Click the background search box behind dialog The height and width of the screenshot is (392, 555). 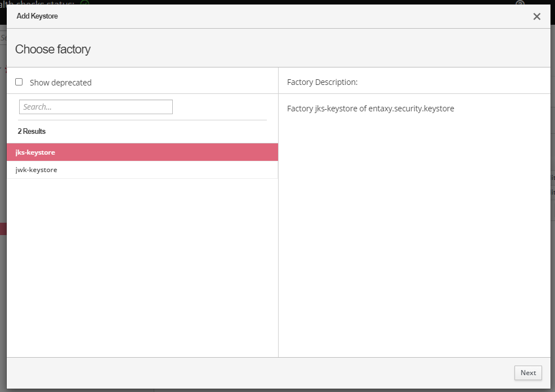pyautogui.click(x=3, y=38)
